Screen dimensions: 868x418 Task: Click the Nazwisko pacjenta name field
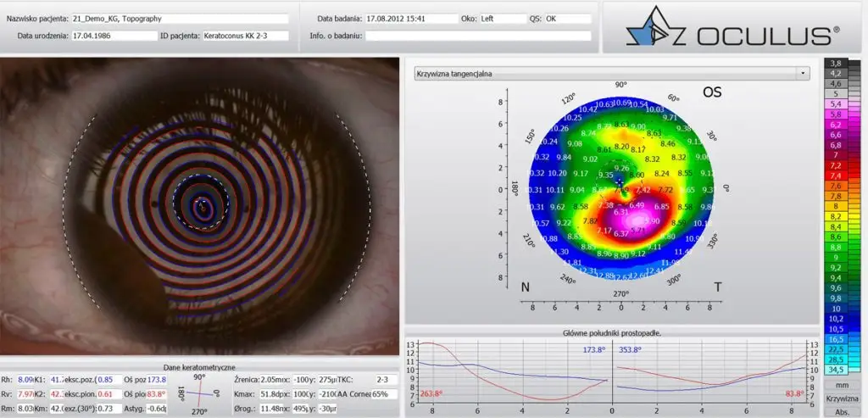(180, 18)
